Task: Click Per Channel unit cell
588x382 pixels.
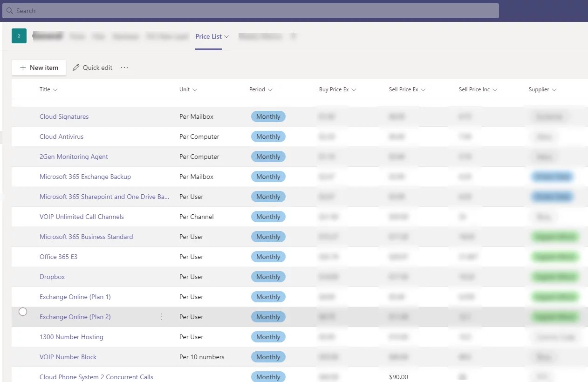Action: tap(196, 217)
